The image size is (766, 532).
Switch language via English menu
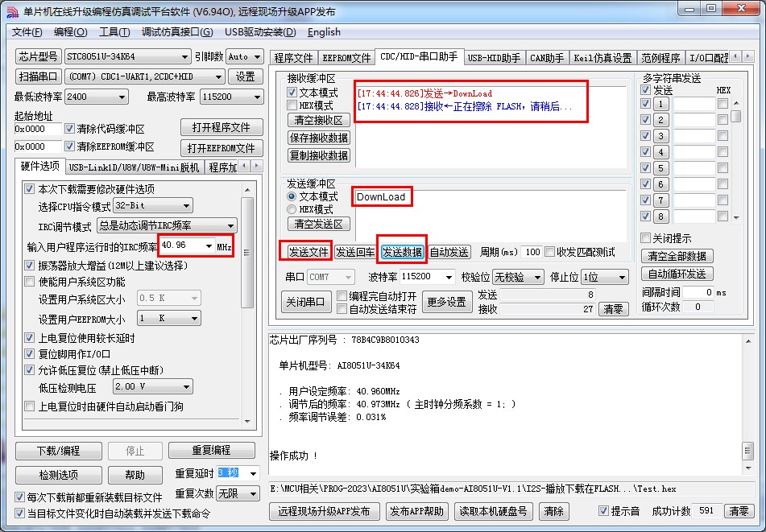pos(324,32)
